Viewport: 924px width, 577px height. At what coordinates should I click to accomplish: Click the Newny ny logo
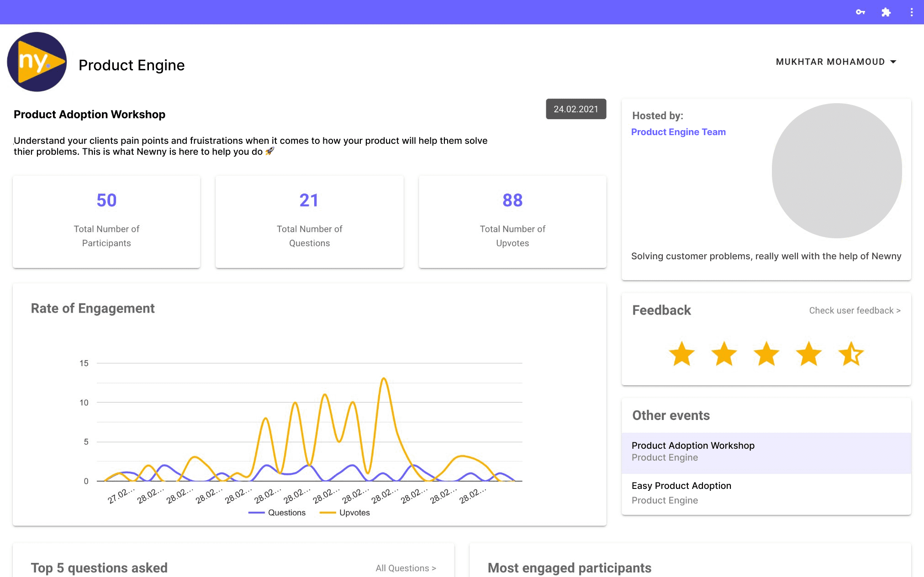point(37,62)
